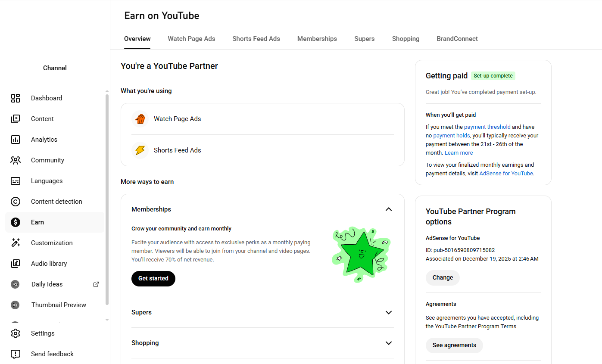
Task: Open Daily Ideas external link icon
Action: tap(96, 284)
